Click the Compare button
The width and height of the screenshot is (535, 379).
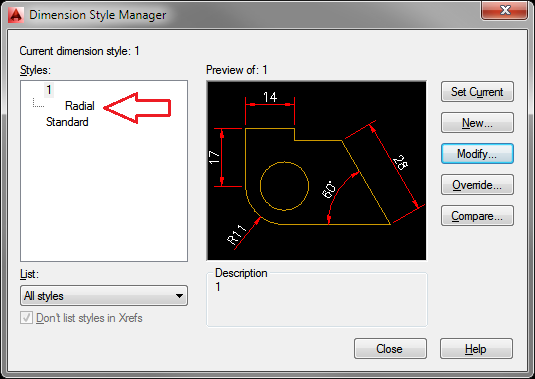click(x=477, y=216)
